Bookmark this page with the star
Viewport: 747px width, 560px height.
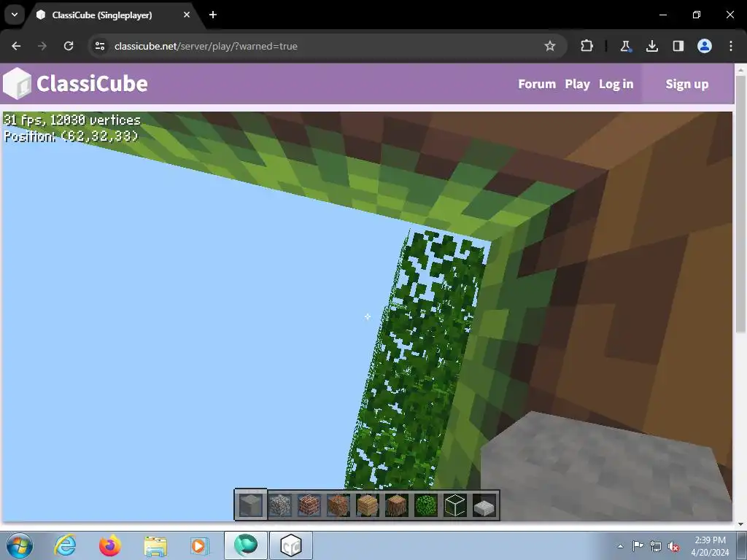click(x=550, y=46)
